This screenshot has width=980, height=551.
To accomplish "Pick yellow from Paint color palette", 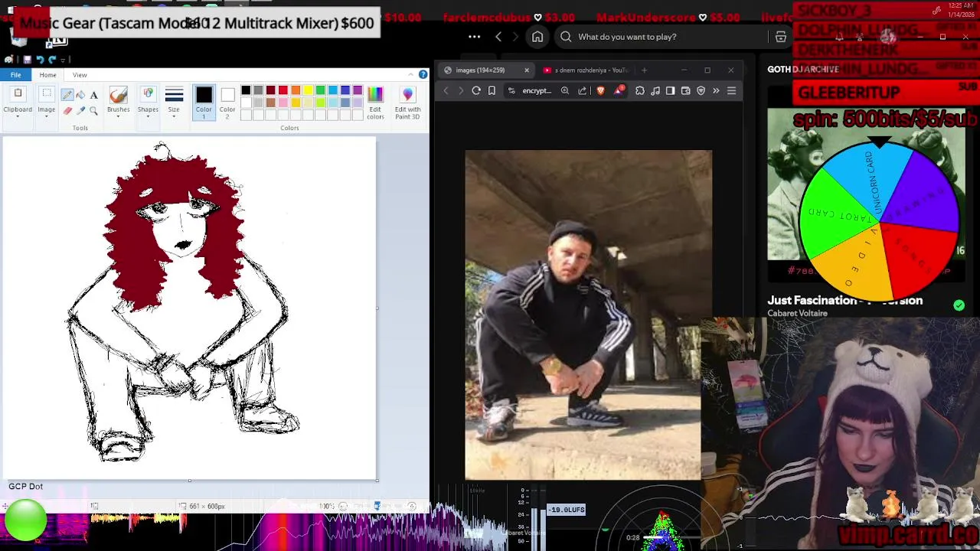I will pos(308,90).
